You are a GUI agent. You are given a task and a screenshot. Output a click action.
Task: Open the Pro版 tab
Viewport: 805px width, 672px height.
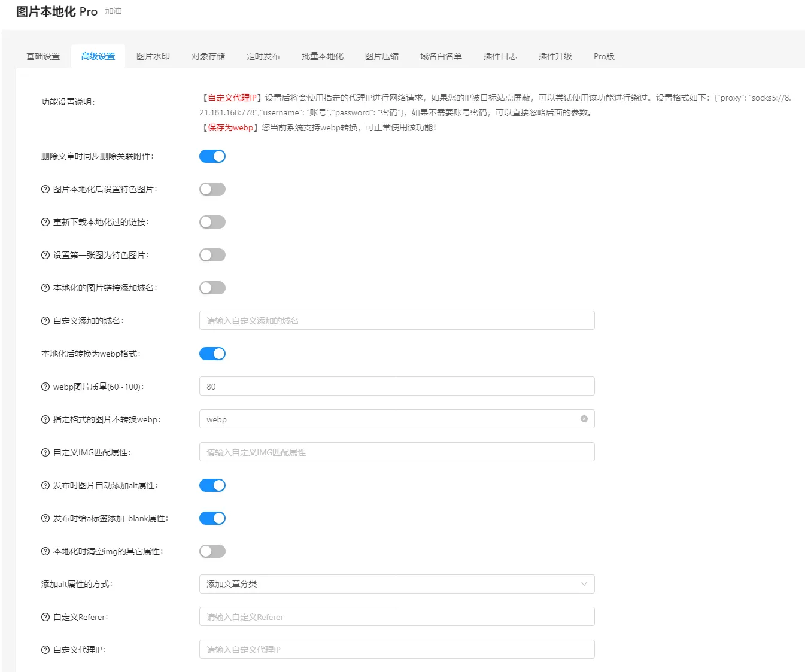pos(604,56)
